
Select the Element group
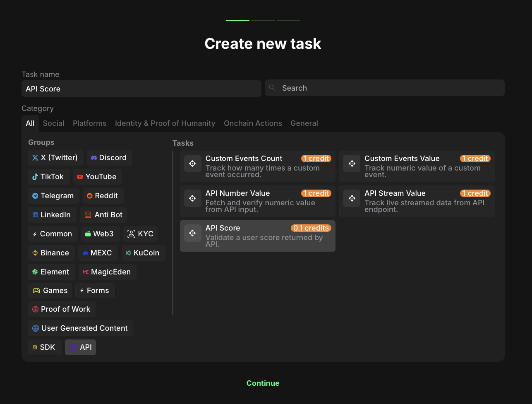pyautogui.click(x=52, y=272)
